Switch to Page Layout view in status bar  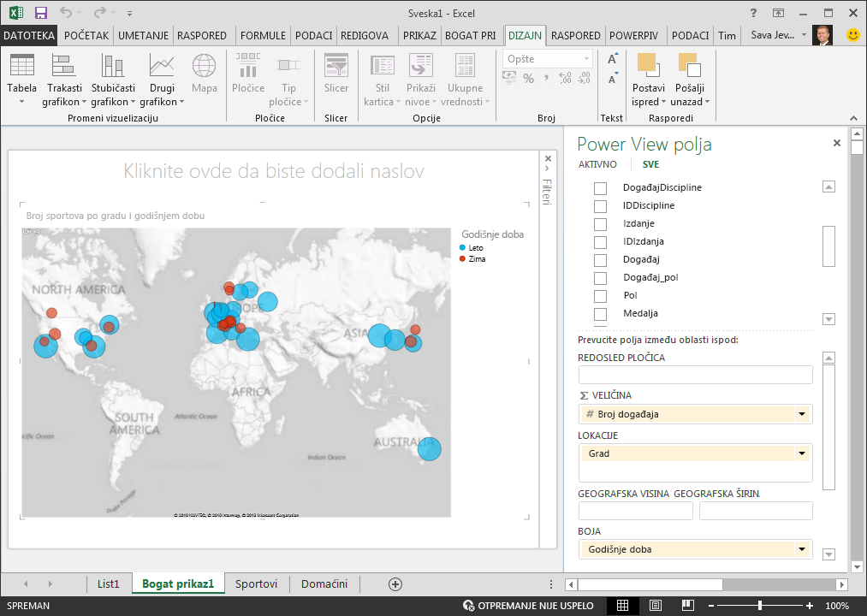pos(656,606)
